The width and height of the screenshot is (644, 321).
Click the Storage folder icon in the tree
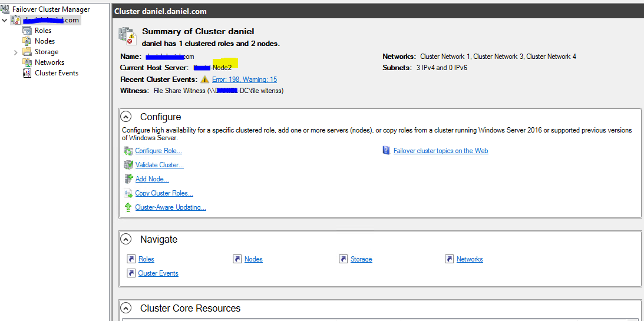click(27, 52)
